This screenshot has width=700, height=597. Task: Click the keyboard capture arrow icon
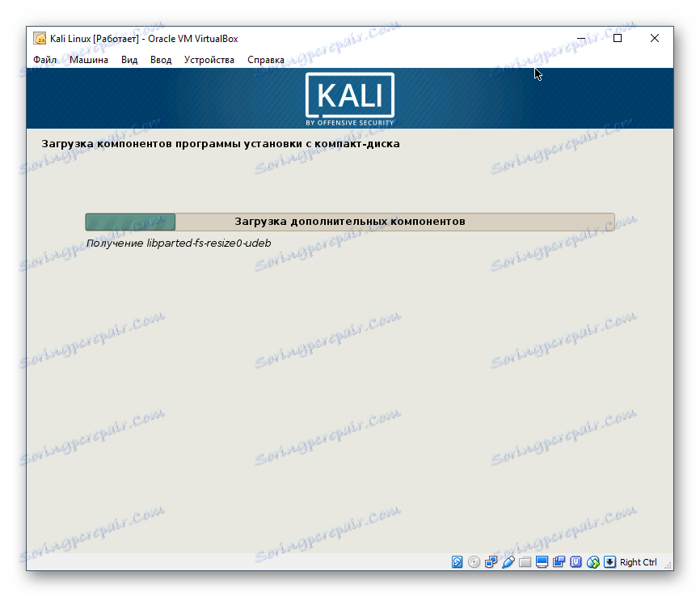pyautogui.click(x=609, y=561)
